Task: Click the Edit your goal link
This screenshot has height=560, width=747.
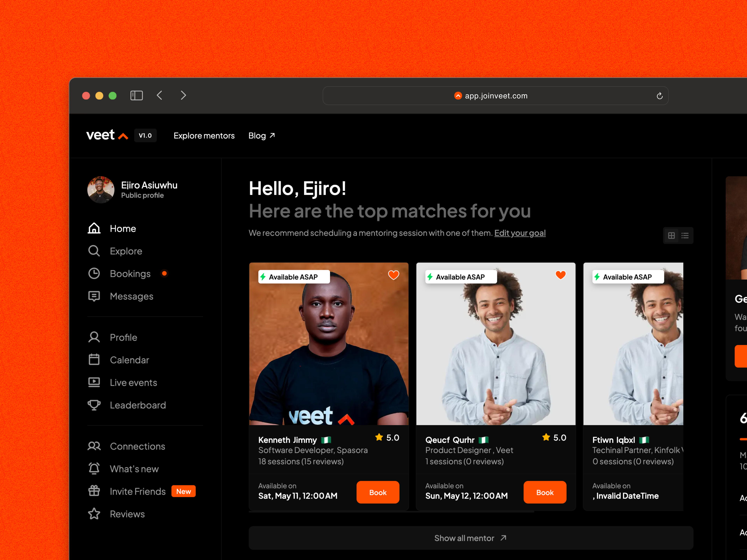Action: point(520,233)
